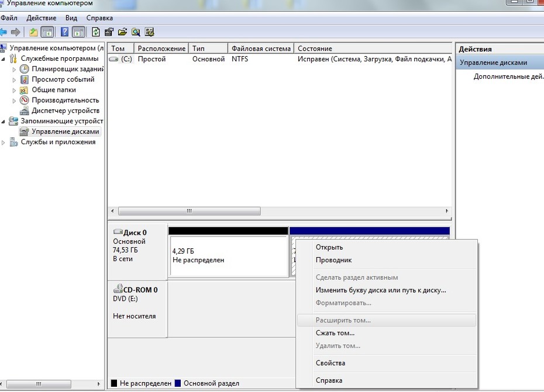This screenshot has width=544, height=392.
Task: Toggle the console tree show/hide toolbar icon
Action: [x=47, y=32]
